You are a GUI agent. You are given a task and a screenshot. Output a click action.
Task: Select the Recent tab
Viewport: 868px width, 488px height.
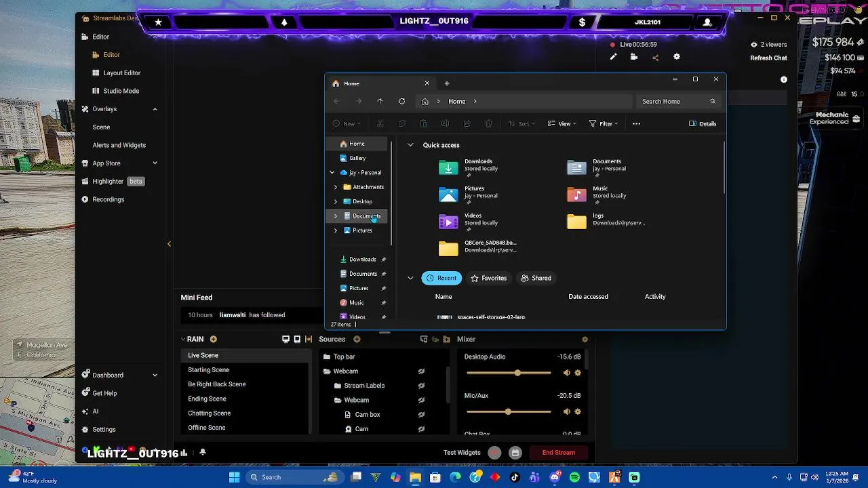coord(441,278)
